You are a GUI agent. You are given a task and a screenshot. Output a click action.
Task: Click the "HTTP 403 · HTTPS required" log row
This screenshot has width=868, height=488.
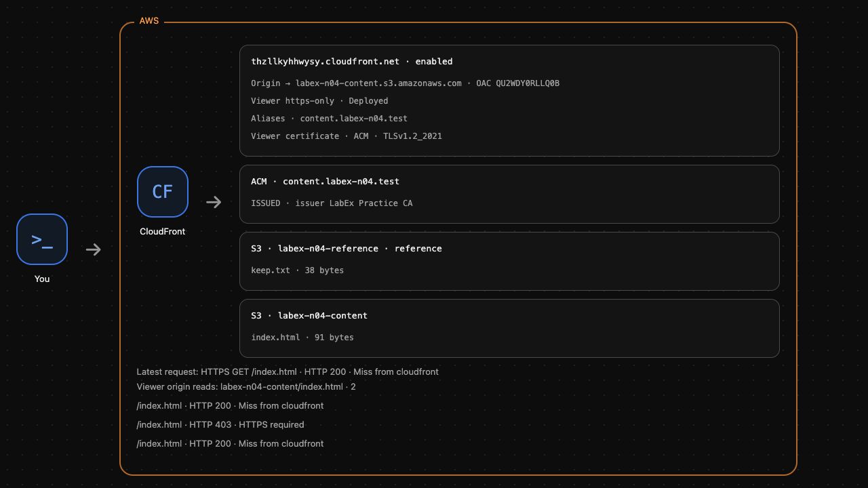click(220, 425)
